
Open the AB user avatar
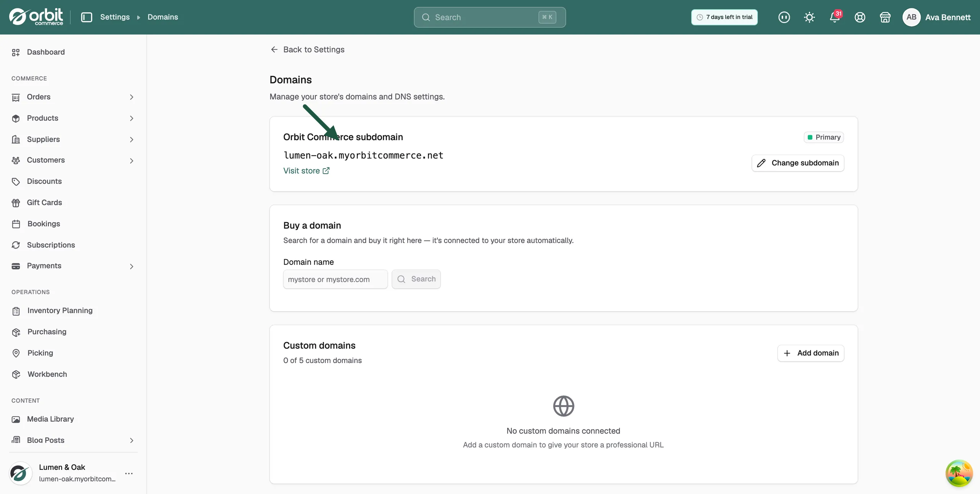[x=911, y=17]
